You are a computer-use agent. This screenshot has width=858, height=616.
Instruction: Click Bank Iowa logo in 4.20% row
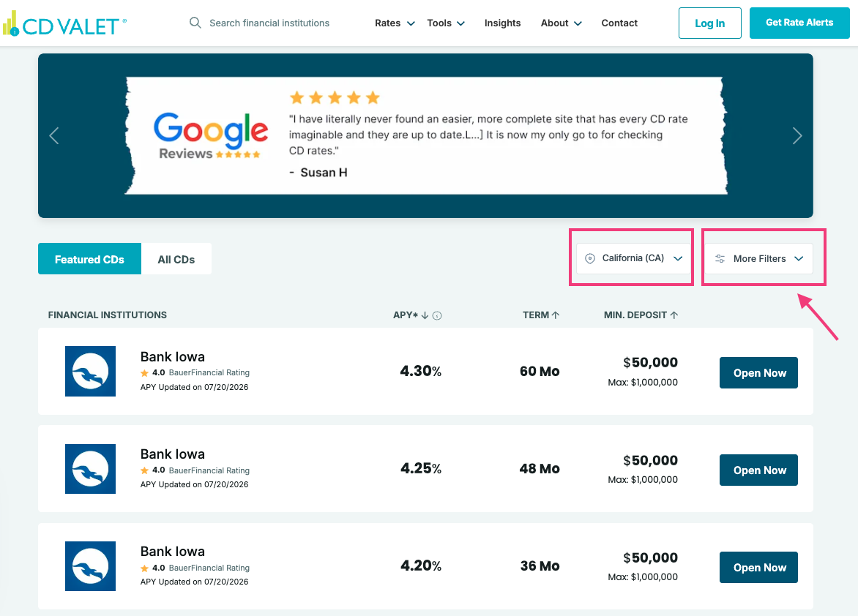(x=90, y=566)
